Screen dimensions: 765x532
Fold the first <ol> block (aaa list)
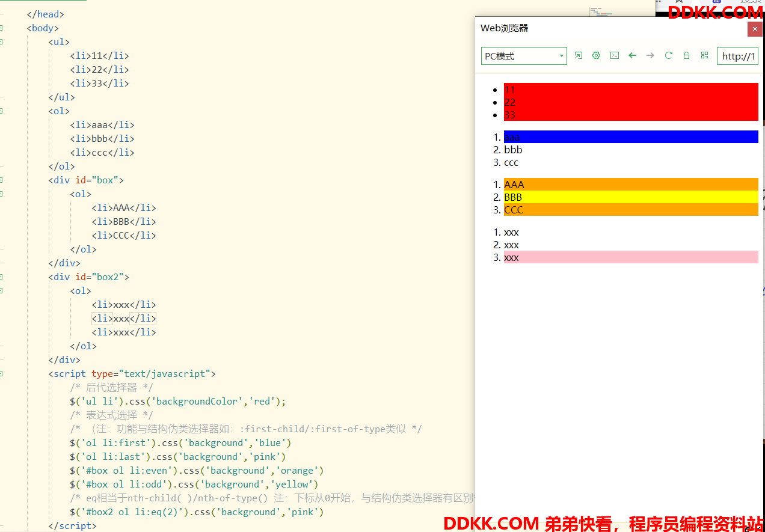tap(1, 111)
